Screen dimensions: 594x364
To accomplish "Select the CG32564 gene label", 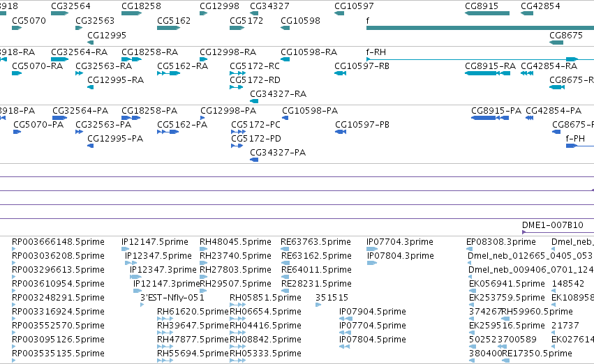I will 70,6.
